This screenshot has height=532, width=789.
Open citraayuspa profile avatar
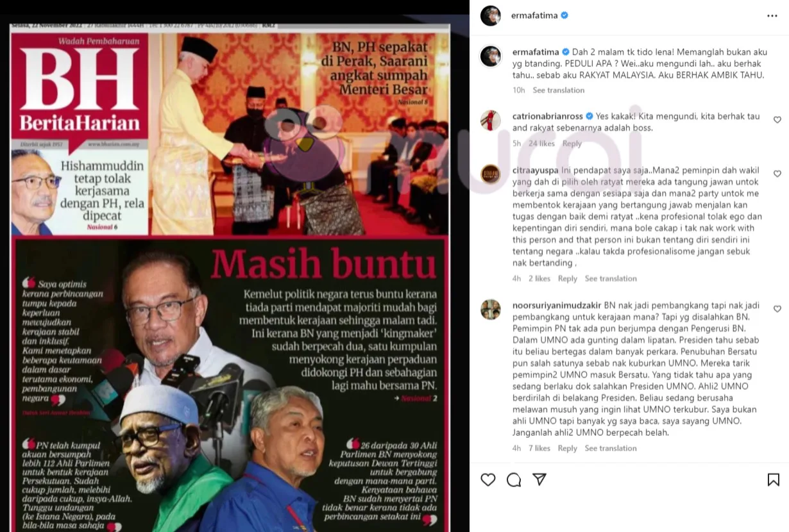(491, 174)
